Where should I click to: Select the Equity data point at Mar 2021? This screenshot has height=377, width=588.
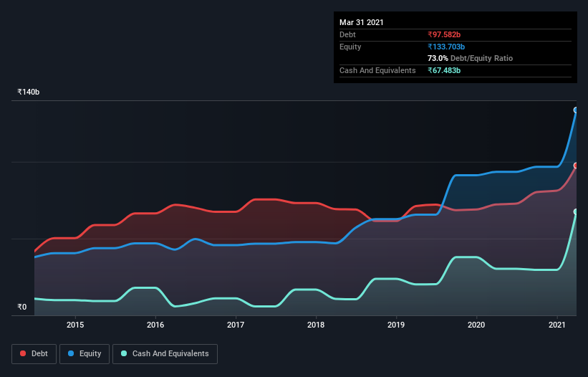click(x=576, y=110)
